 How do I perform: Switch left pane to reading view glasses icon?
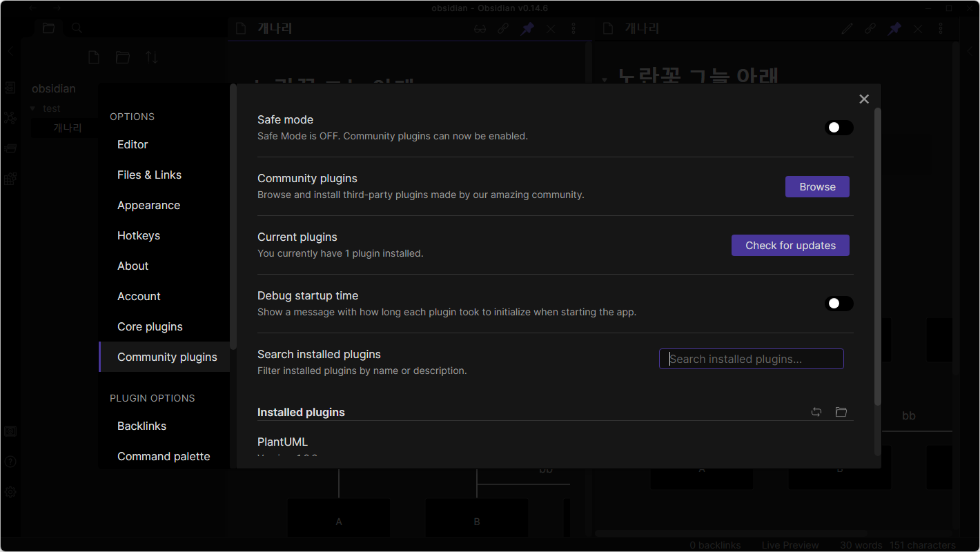[480, 29]
